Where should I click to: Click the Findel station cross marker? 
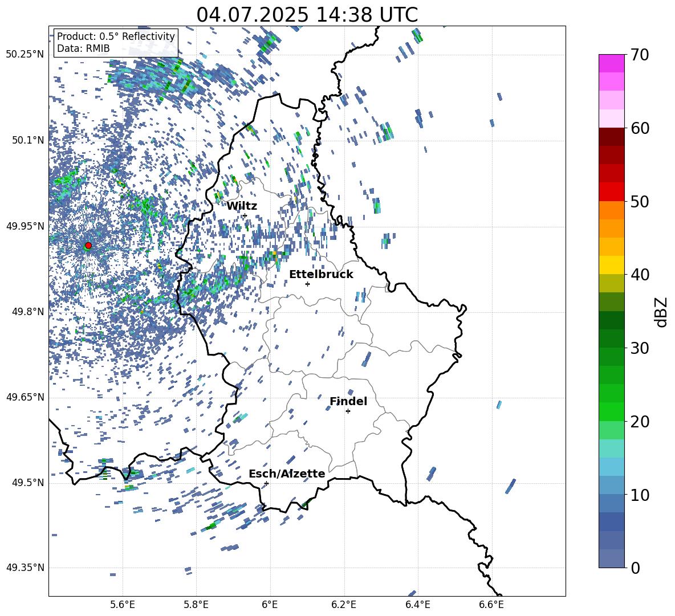coord(348,411)
